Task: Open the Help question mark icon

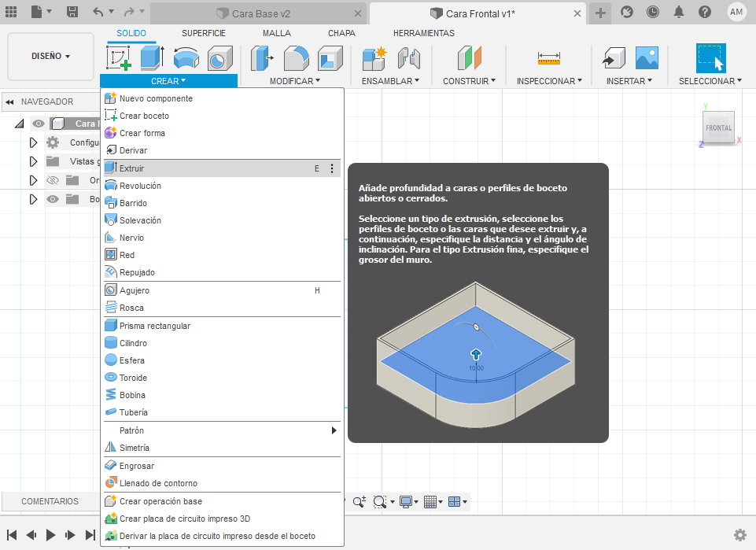Action: click(x=705, y=12)
